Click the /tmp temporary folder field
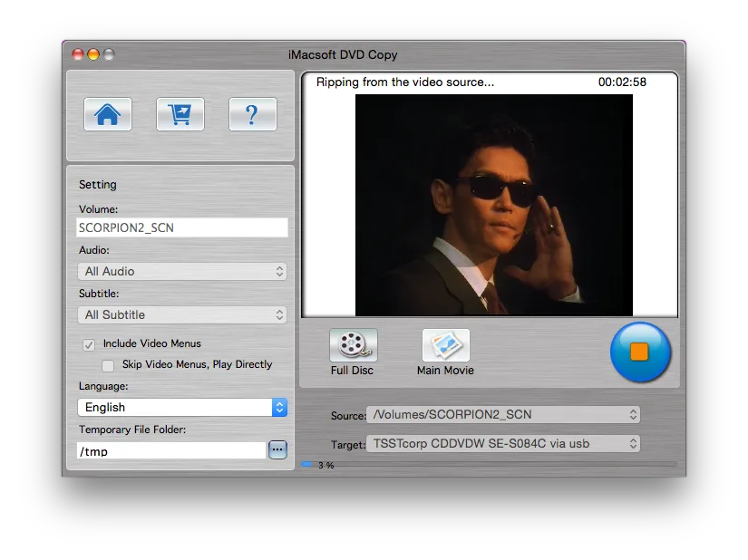748x560 pixels. [x=171, y=450]
